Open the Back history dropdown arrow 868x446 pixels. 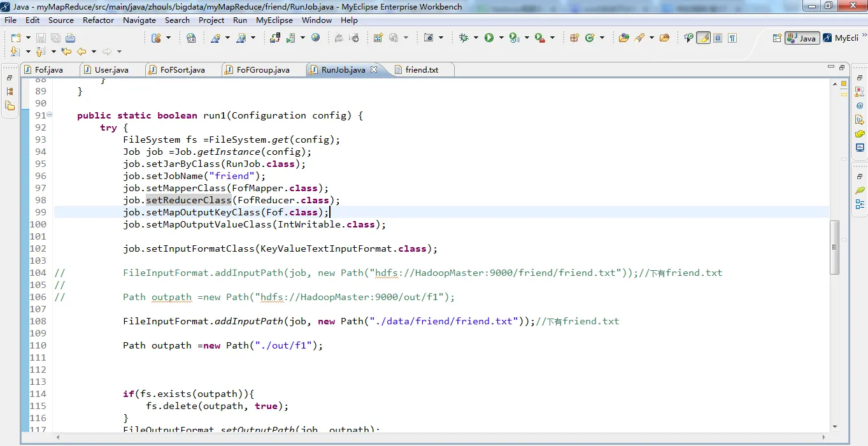(94, 52)
